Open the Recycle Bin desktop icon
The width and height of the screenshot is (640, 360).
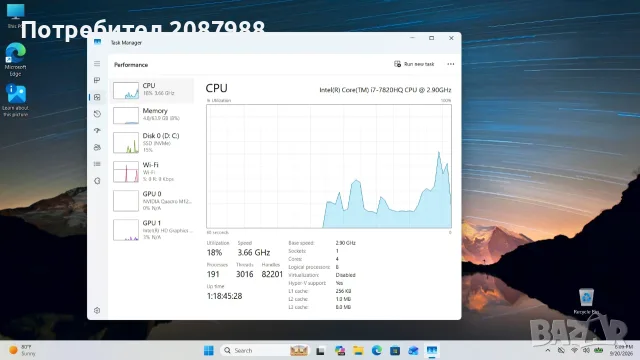(x=586, y=301)
